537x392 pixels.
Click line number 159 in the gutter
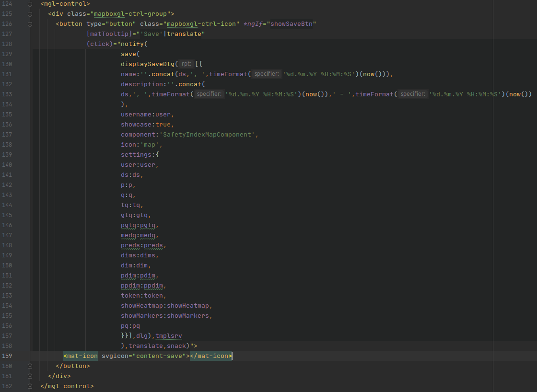[7, 356]
